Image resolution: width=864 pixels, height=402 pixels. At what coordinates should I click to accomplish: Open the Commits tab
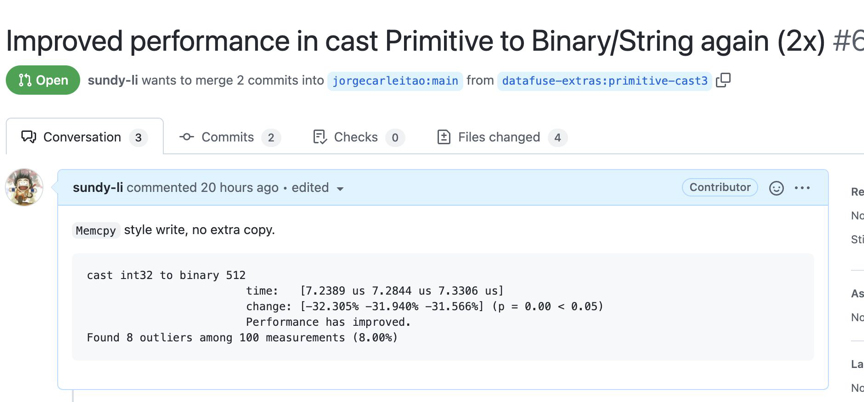click(229, 137)
